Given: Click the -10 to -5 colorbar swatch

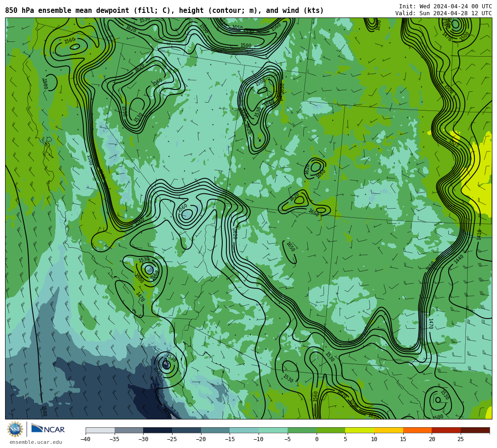Looking at the screenshot, I should pos(273,430).
